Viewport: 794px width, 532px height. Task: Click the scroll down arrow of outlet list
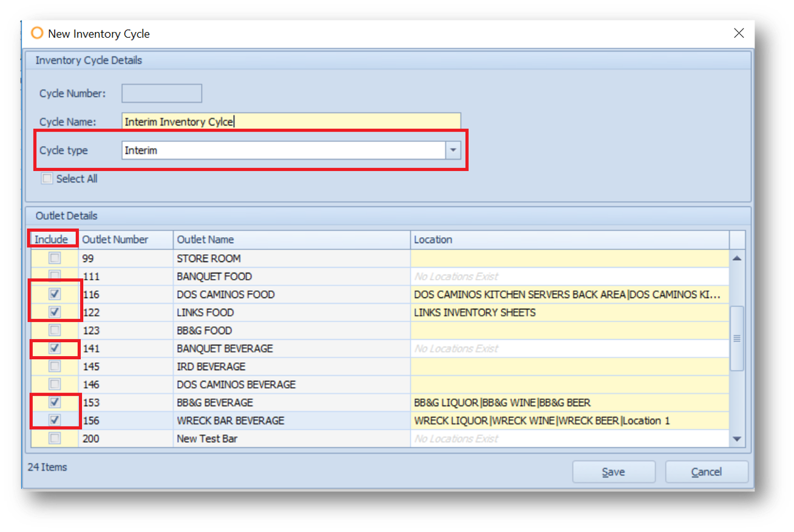pos(737,439)
